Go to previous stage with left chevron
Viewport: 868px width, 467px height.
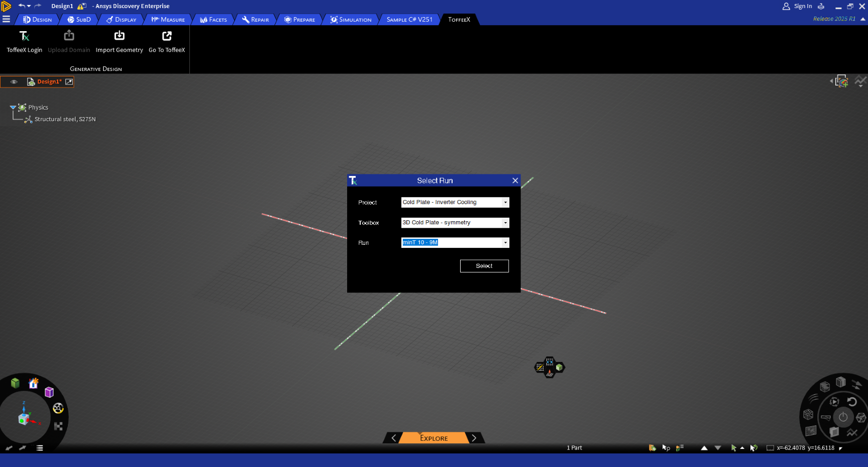[x=394, y=438]
